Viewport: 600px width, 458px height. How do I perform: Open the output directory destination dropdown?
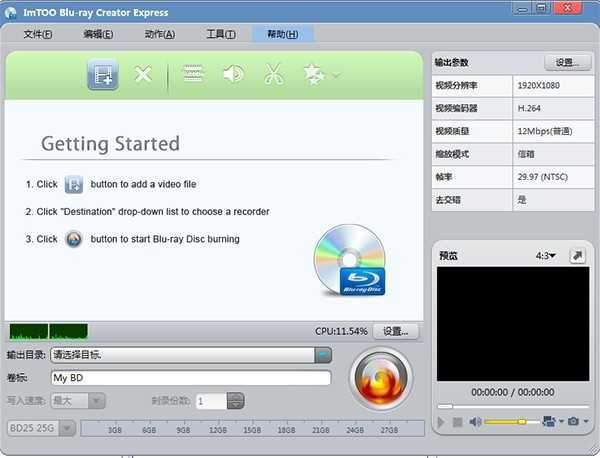[323, 355]
